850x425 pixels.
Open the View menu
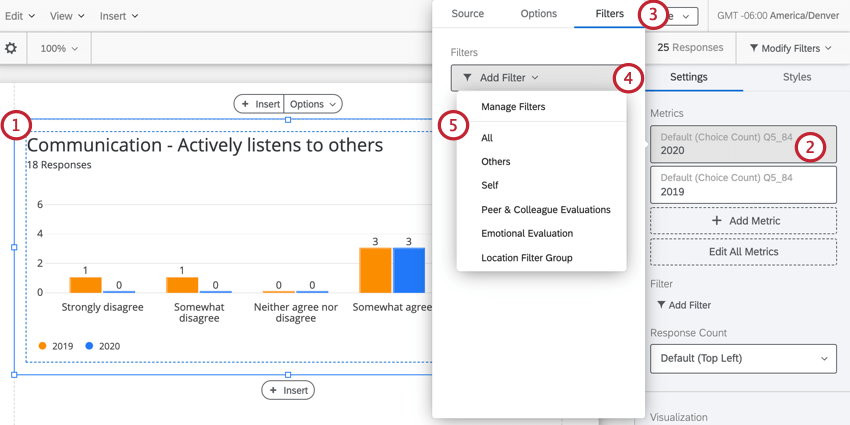67,16
